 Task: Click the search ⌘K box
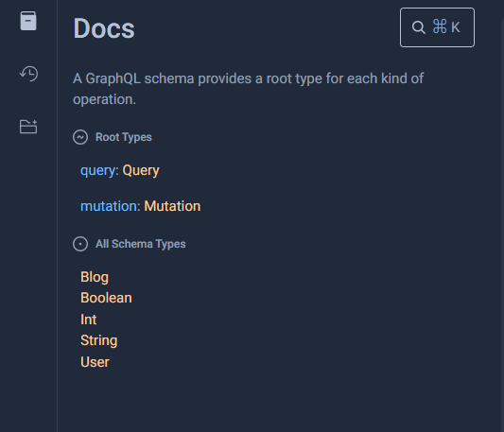pyautogui.click(x=437, y=27)
